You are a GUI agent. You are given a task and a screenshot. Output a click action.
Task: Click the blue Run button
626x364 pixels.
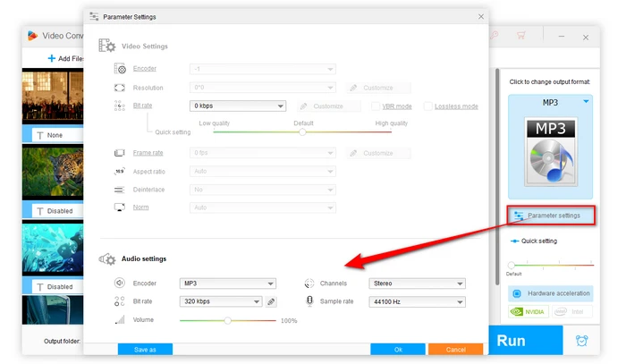(526, 341)
